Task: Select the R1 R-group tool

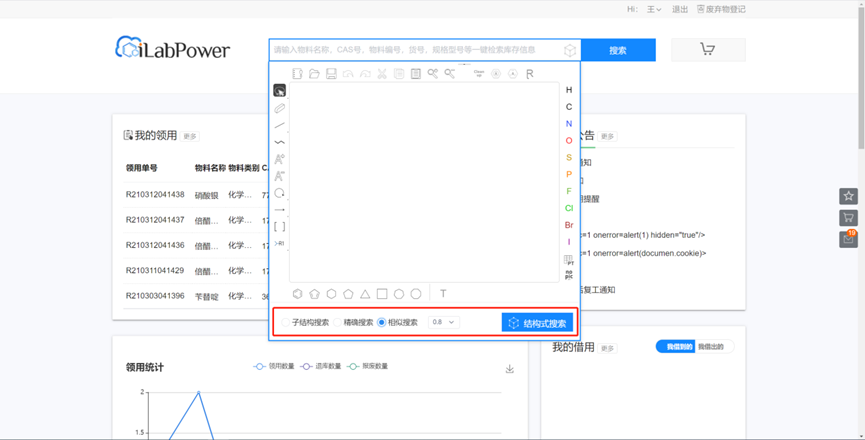Action: pyautogui.click(x=280, y=244)
